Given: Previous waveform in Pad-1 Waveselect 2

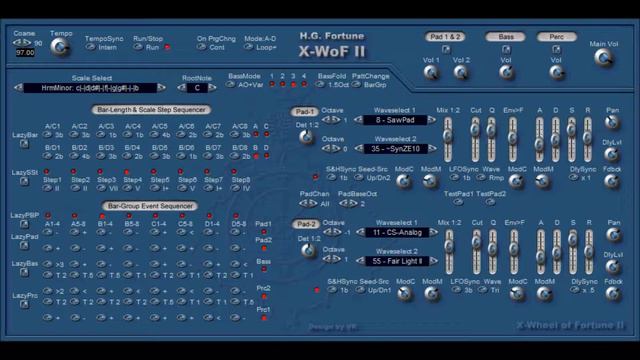Looking at the screenshot, I should click(x=359, y=149).
